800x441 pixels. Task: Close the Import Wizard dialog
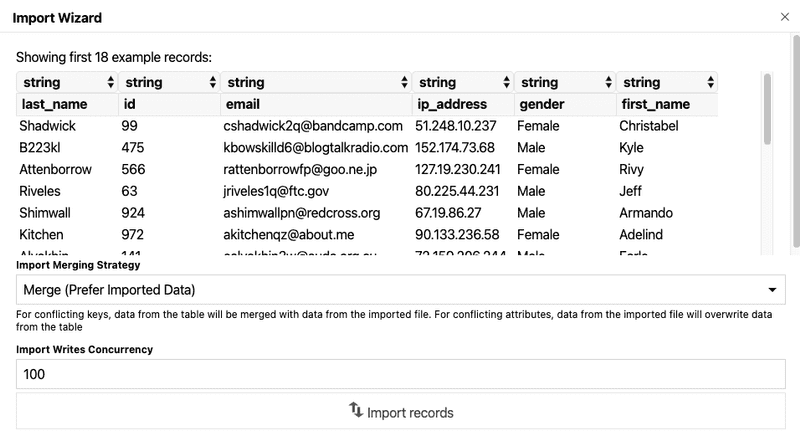783,18
